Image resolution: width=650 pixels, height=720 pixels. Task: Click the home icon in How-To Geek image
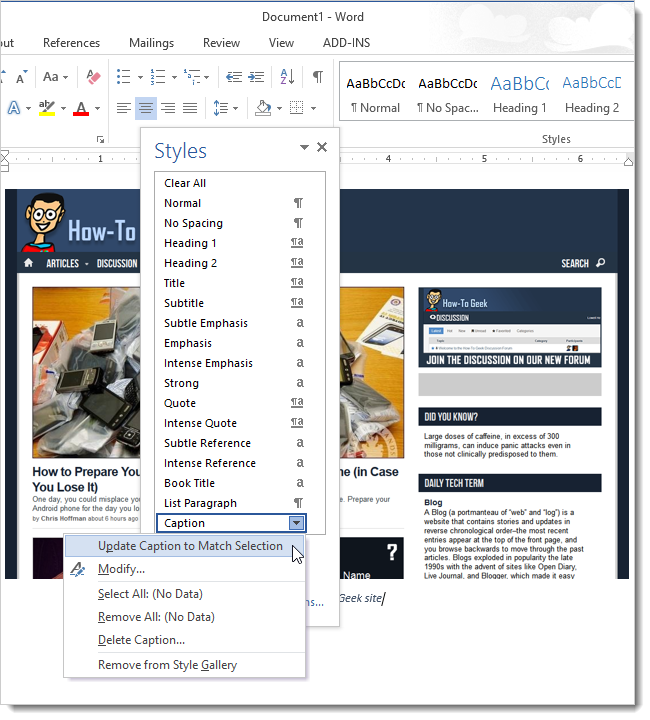point(28,263)
